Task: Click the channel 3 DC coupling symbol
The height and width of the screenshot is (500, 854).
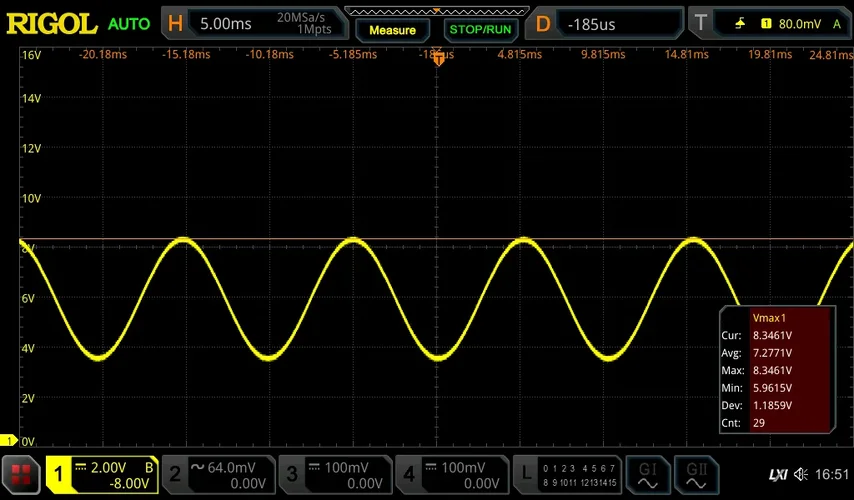Action: click(314, 467)
